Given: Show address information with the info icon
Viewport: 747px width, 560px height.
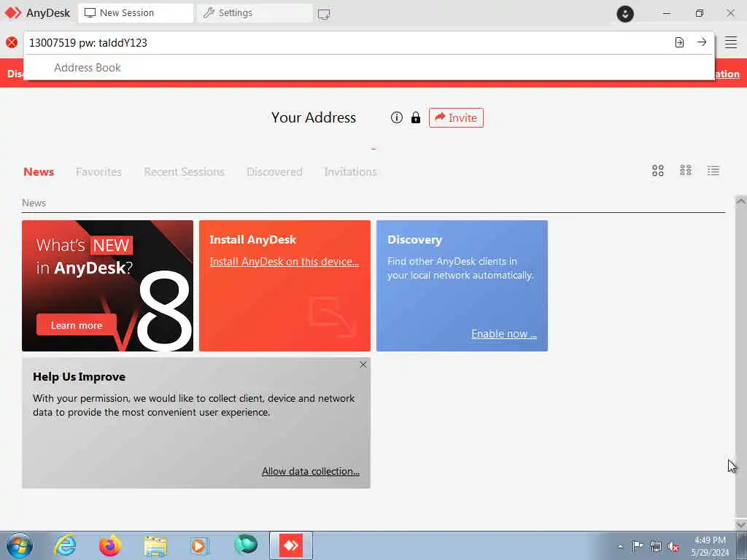Looking at the screenshot, I should (396, 117).
